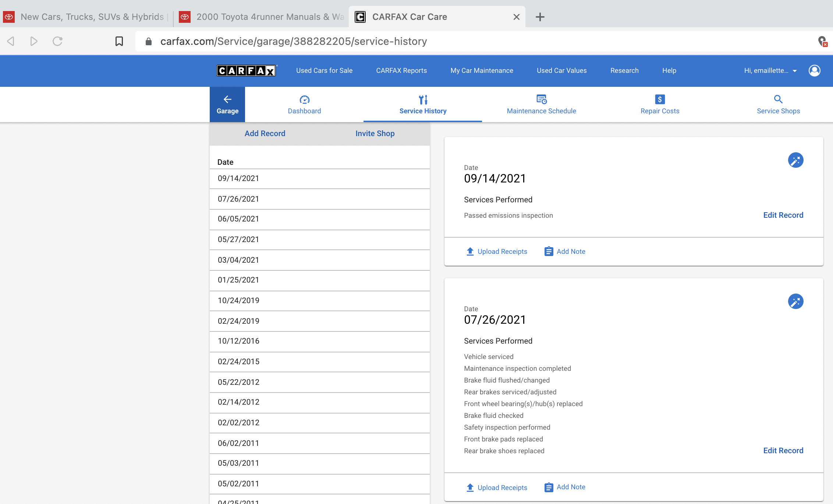Viewport: 833px width, 504px height.
Task: Select the 02/14/2012 date row
Action: (x=319, y=402)
